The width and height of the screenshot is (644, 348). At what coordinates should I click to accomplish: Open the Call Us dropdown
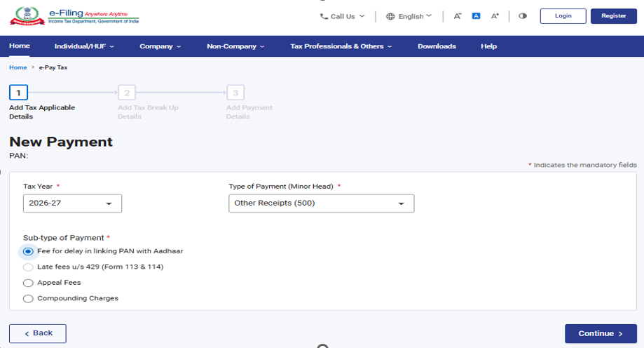pos(343,16)
